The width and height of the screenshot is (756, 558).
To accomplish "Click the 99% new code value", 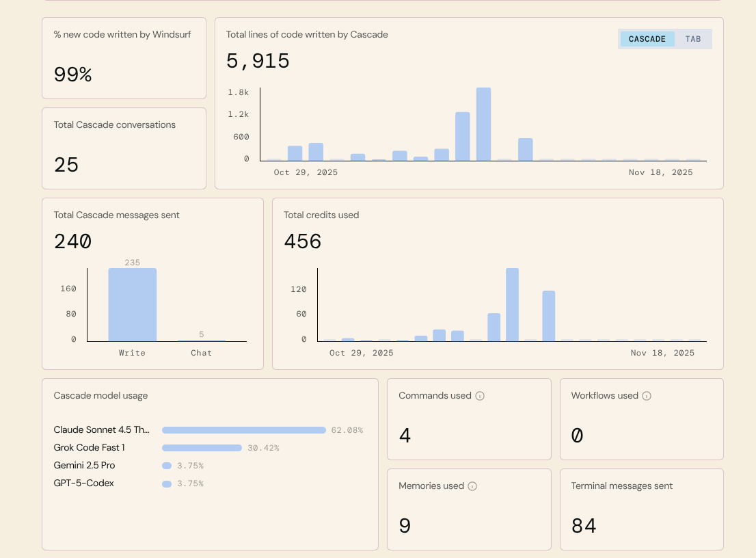I will 73,75.
